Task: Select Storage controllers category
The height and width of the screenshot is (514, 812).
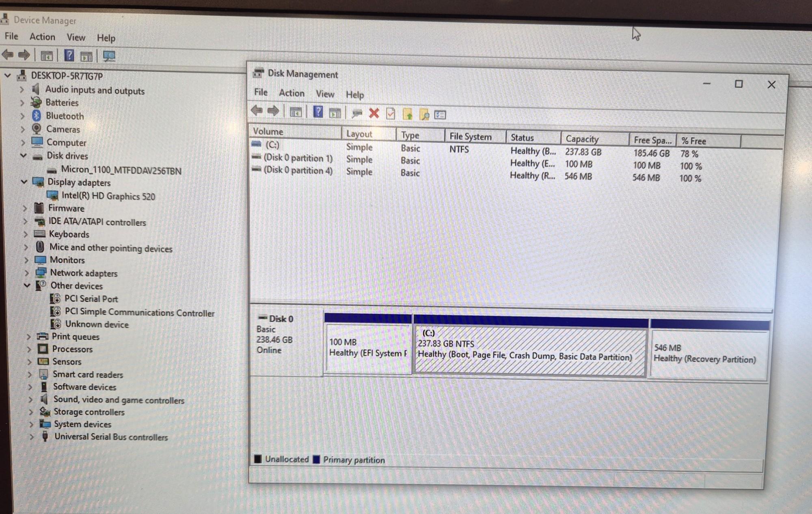Action: (x=89, y=412)
